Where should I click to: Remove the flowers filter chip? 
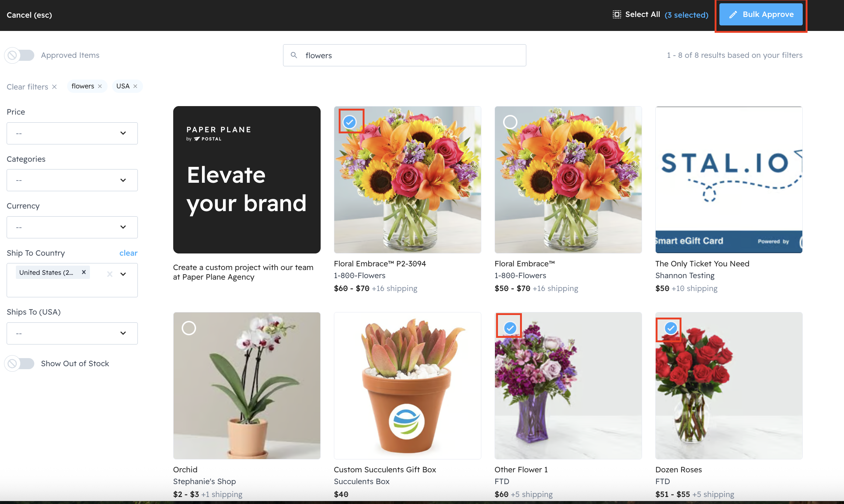pos(100,86)
